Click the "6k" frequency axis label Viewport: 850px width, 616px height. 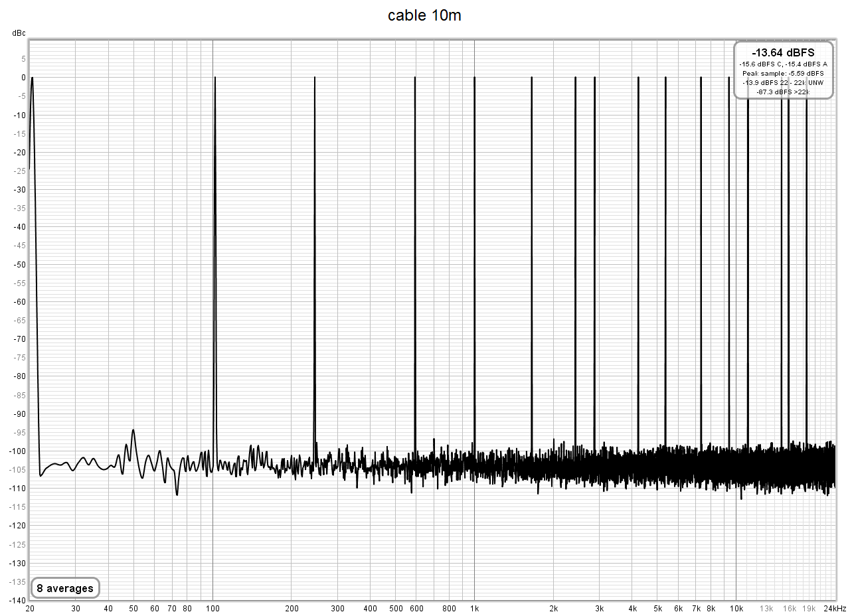click(678, 608)
